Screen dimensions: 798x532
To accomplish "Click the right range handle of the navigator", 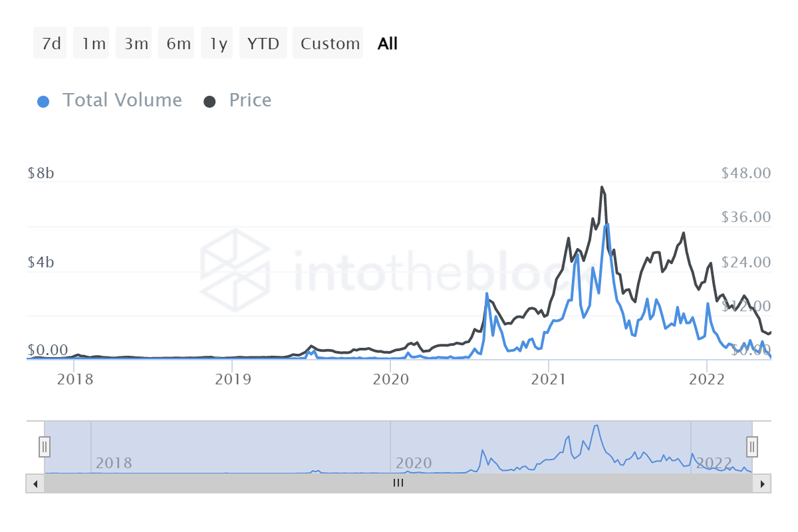I will pyautogui.click(x=751, y=447).
